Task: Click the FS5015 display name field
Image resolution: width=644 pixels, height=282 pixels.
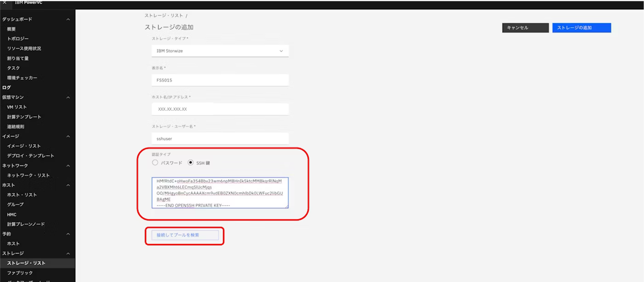Action: (x=220, y=80)
